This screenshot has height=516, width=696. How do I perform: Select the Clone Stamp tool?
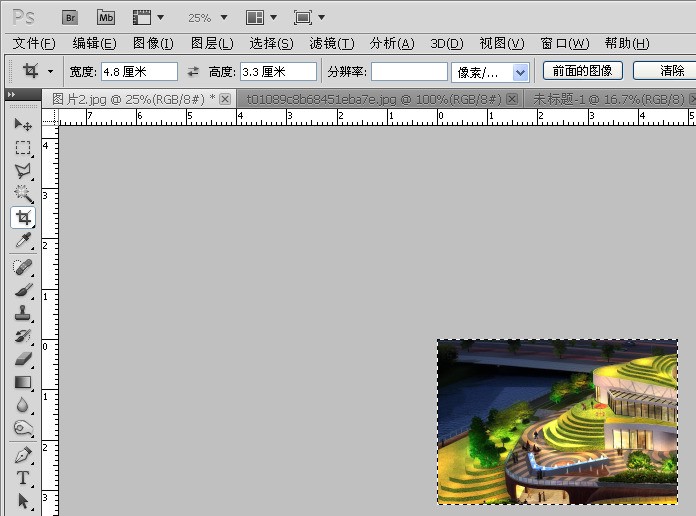(x=23, y=313)
